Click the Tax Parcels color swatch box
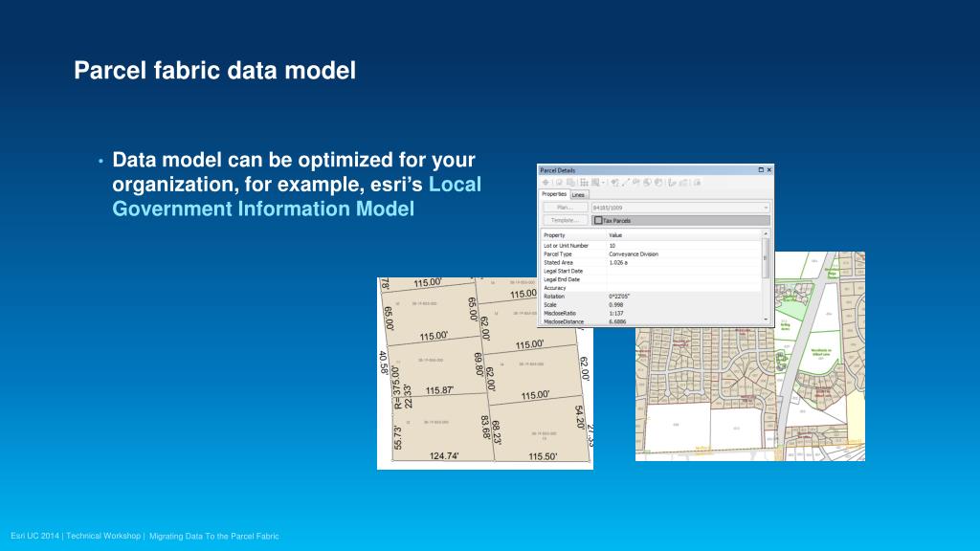The height and width of the screenshot is (551, 980). point(598,221)
